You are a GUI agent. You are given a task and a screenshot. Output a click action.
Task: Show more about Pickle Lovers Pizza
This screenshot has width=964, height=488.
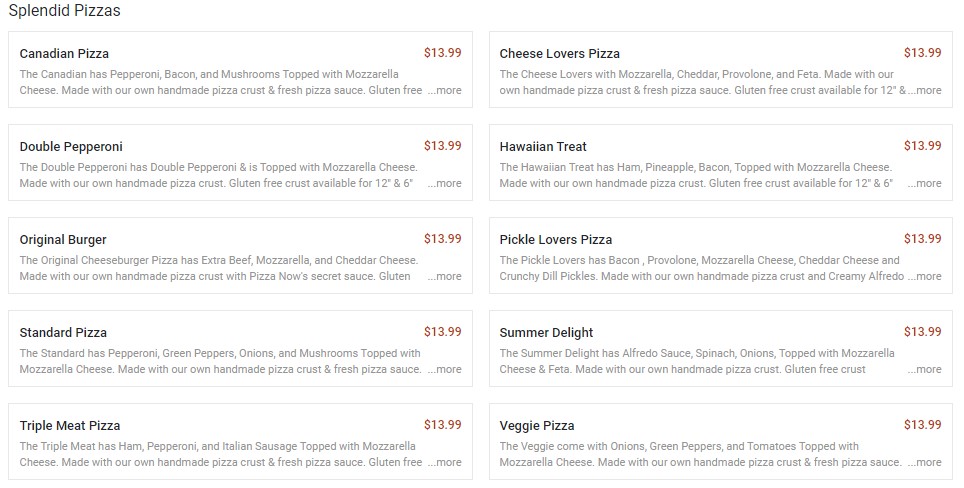point(925,277)
